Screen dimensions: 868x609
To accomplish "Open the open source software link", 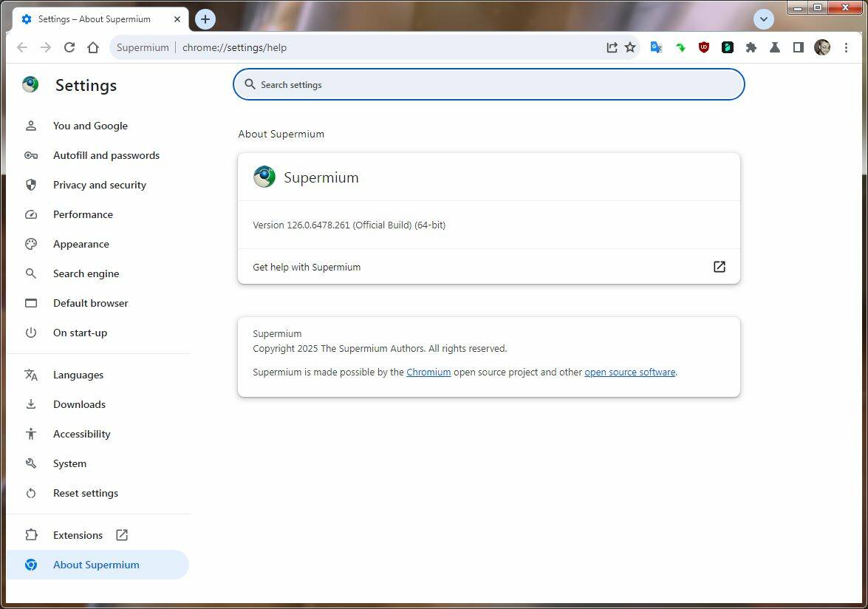I will coord(630,372).
